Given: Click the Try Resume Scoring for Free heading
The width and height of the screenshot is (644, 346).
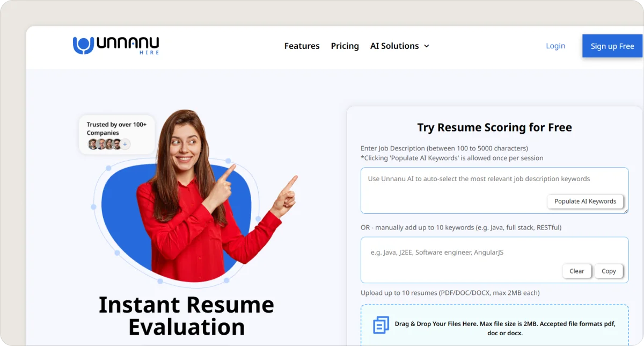Looking at the screenshot, I should pyautogui.click(x=494, y=128).
